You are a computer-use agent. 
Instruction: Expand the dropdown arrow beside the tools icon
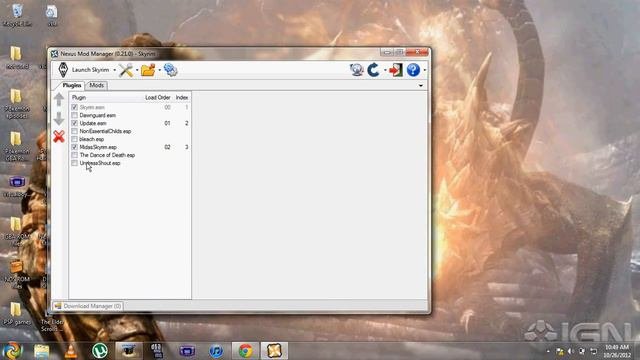pos(137,70)
